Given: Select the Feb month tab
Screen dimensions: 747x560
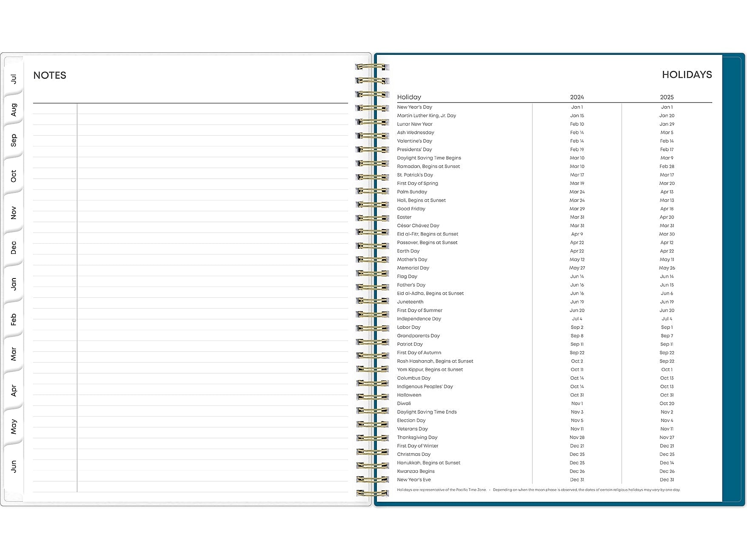Looking at the screenshot, I should click(14, 319).
